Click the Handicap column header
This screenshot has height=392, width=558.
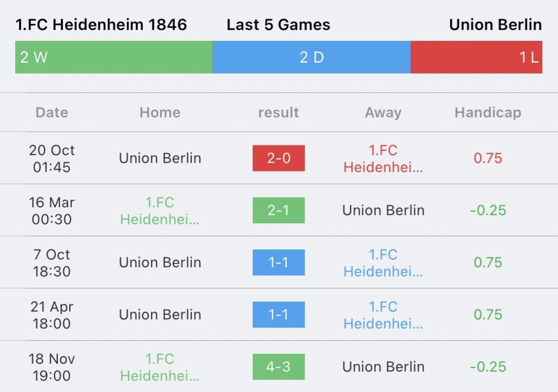coord(488,113)
